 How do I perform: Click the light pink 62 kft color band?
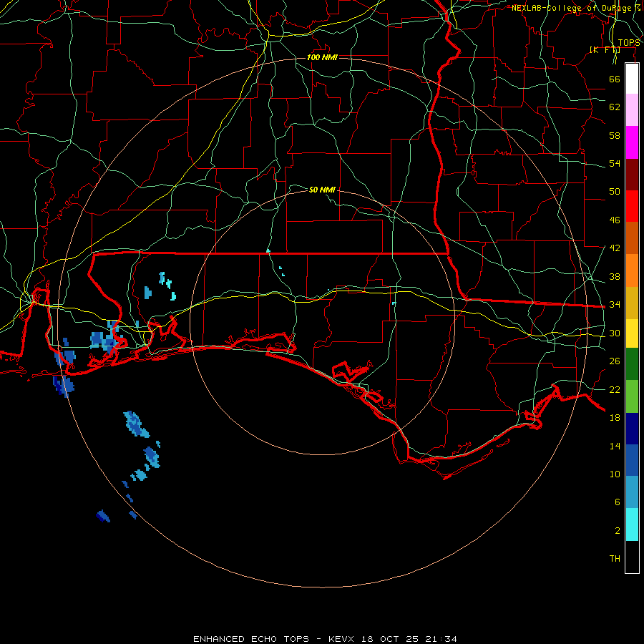coord(632,109)
